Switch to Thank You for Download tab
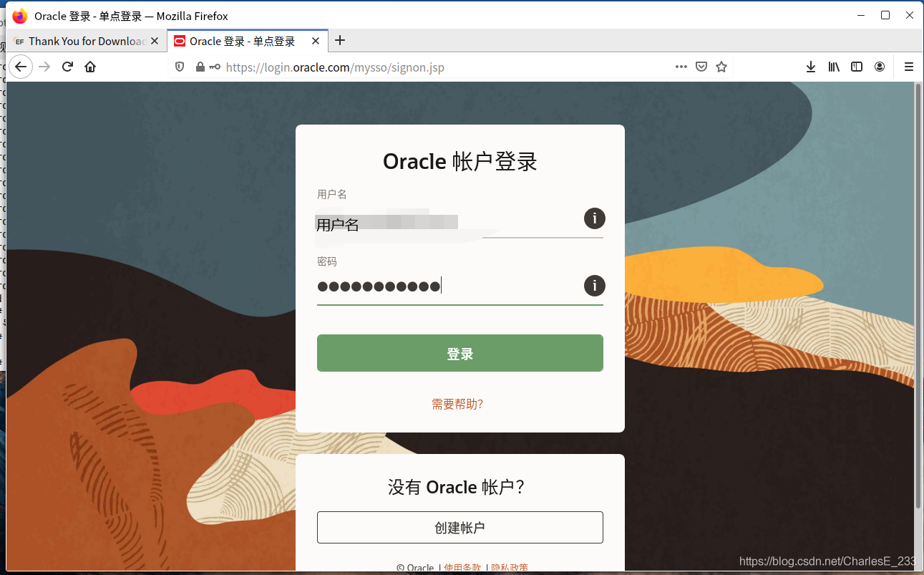The height and width of the screenshot is (575, 924). coord(87,41)
